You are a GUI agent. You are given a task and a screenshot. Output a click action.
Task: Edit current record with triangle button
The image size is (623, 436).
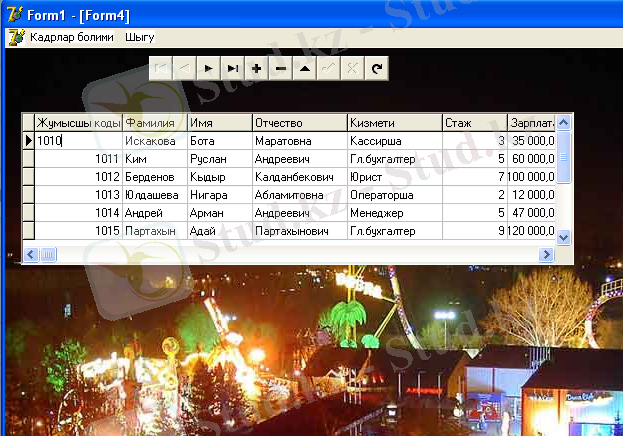[x=305, y=68]
